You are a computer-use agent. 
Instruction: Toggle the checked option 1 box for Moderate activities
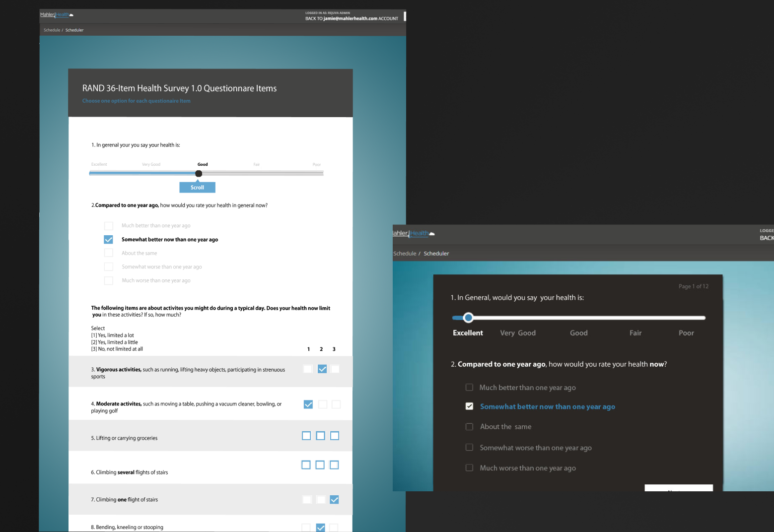308,404
